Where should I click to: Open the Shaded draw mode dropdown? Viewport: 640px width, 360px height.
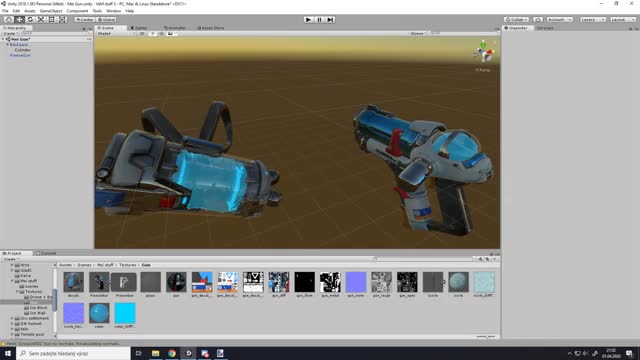[116, 33]
